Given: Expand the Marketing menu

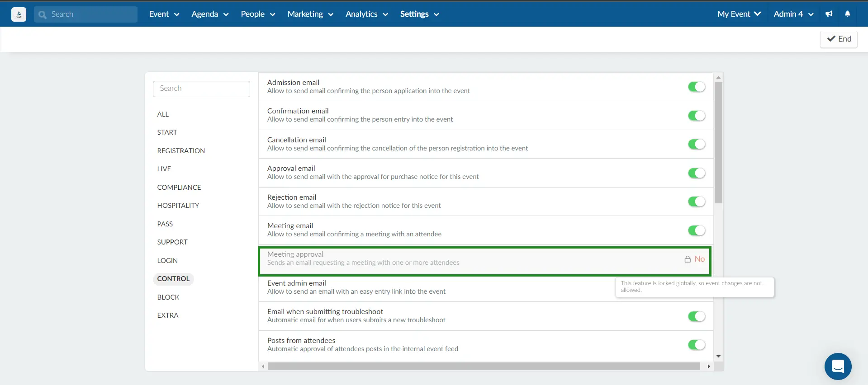Looking at the screenshot, I should click(310, 14).
